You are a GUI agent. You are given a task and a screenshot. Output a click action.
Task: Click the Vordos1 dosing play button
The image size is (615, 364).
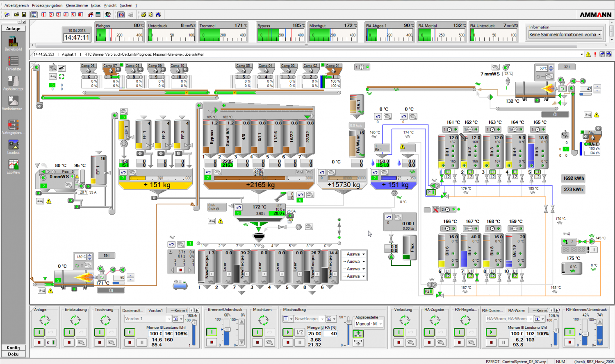pyautogui.click(x=130, y=332)
